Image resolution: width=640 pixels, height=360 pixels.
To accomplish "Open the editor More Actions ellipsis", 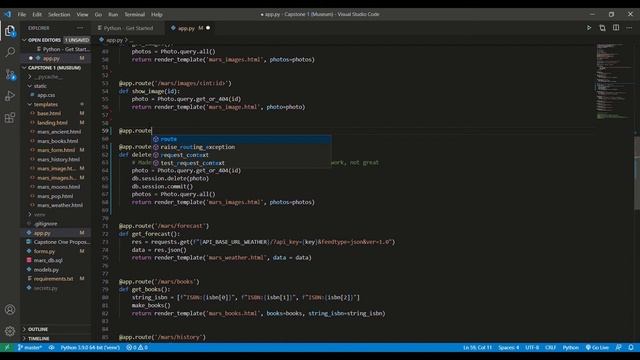I will [629, 28].
